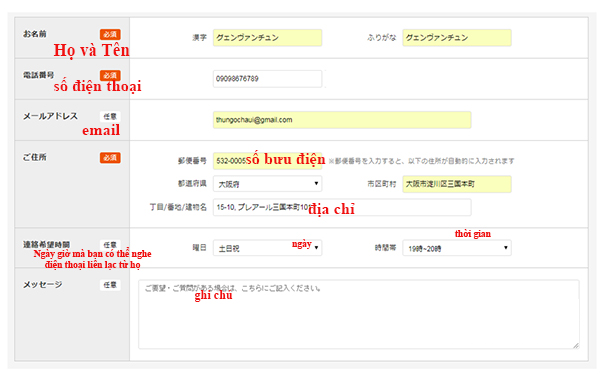This screenshot has height=377, width=600.
Task: Open the 時間帯 time range dropdown
Action: tap(457, 248)
